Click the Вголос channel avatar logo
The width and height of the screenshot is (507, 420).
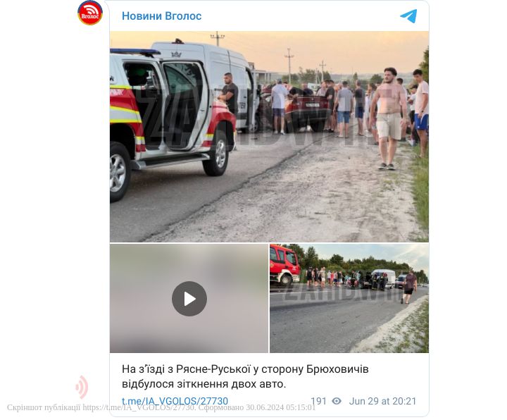tap(90, 13)
